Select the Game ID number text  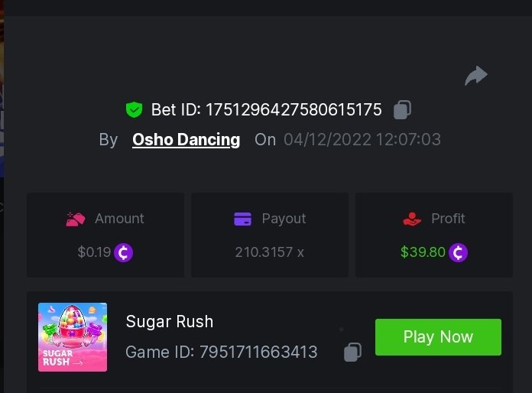[258, 352]
